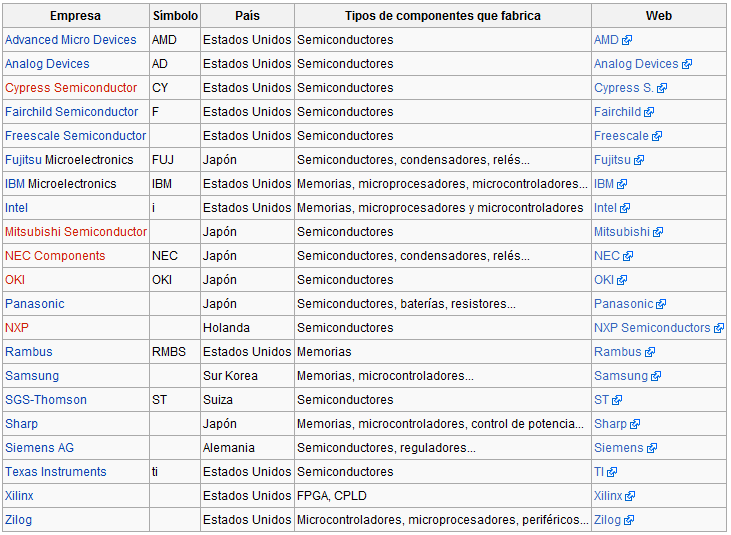Open the Samsung company article link

(x=32, y=376)
